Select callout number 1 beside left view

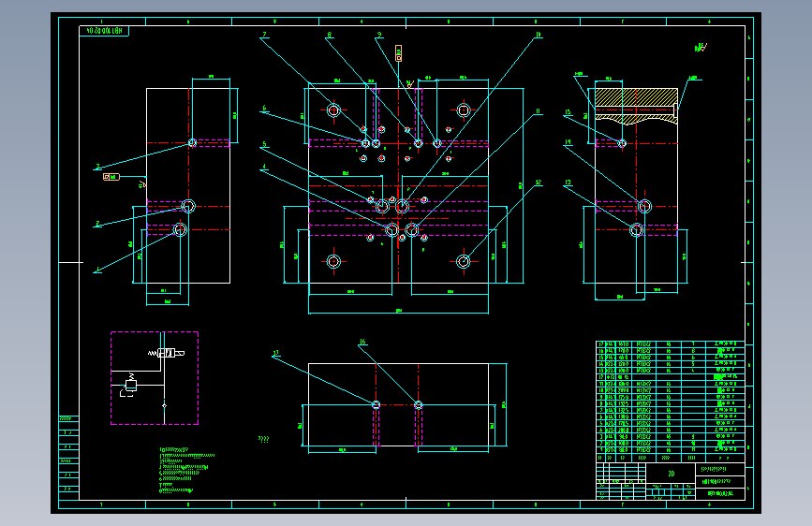pyautogui.click(x=98, y=270)
